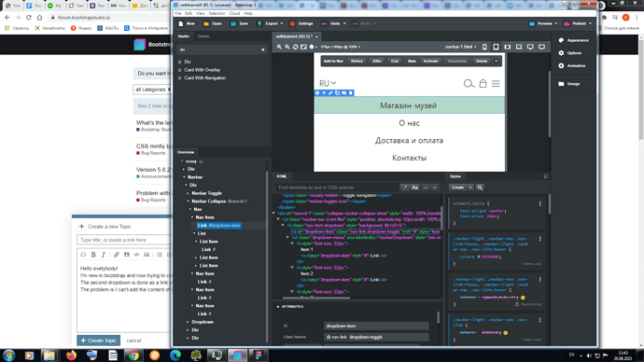Click the Activate button on the nav options bar
644x362 pixels.
pyautogui.click(x=430, y=62)
